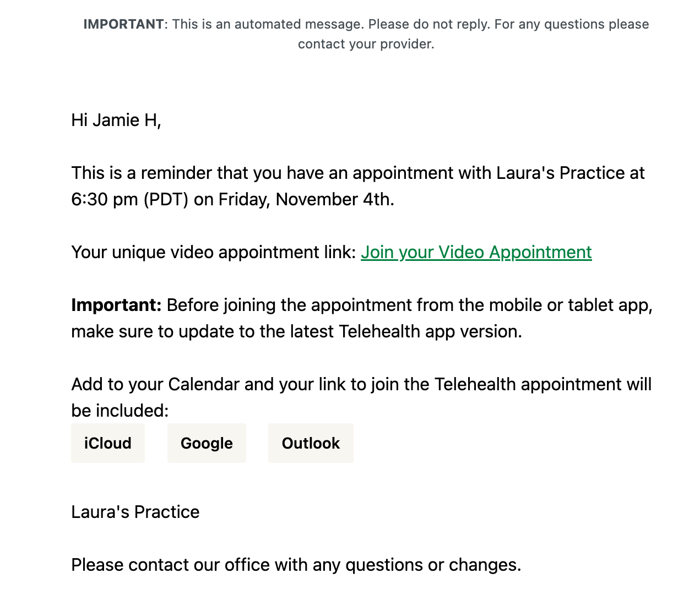Click the Add to your Calendar instruction text
This screenshot has width=700, height=595.
(x=361, y=396)
